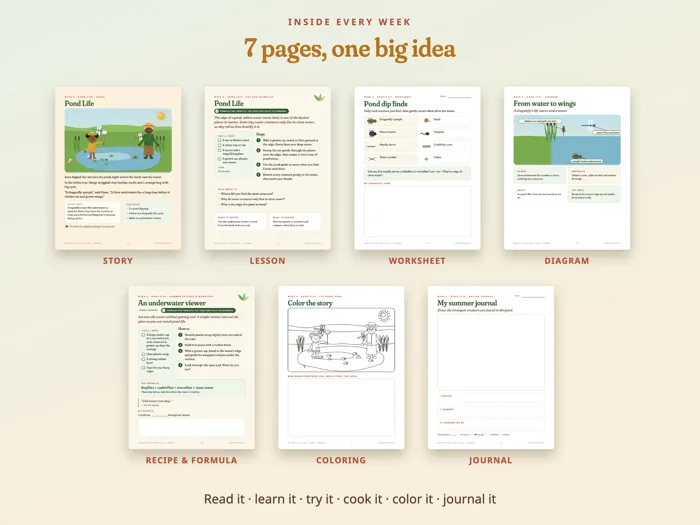The height and width of the screenshot is (525, 700).
Task: Click the 'INSIDE EVERY WEEK' heading
Action: [x=350, y=22]
